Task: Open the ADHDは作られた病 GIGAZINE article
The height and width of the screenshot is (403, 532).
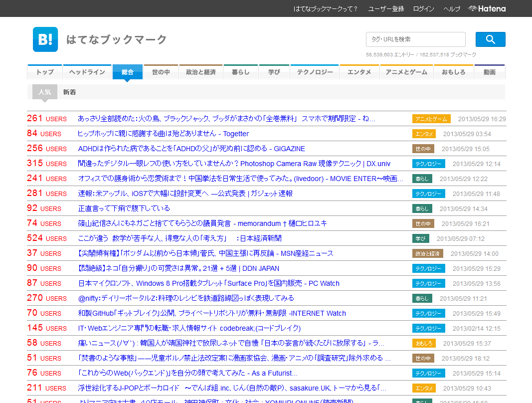Action: (x=191, y=148)
